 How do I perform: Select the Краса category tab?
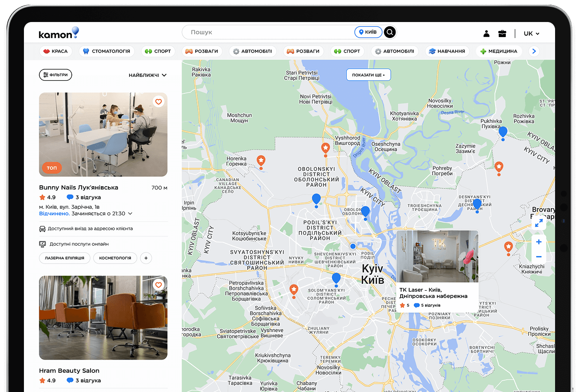[55, 51]
